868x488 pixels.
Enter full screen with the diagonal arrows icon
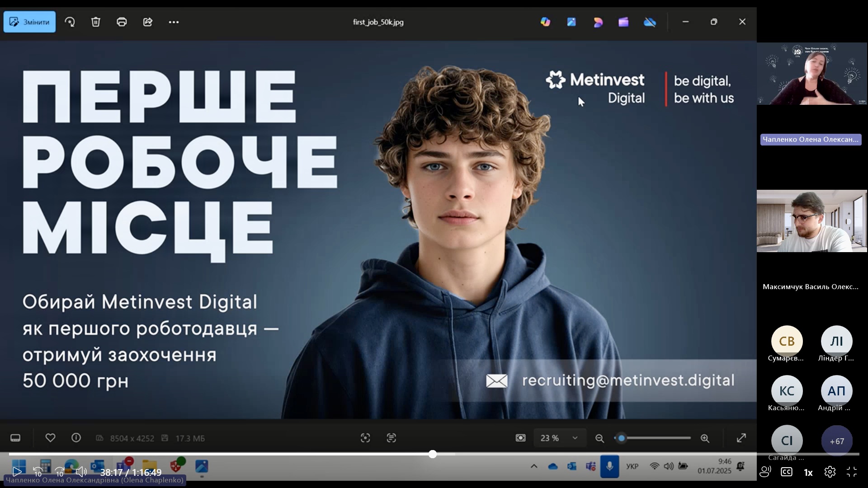click(741, 438)
